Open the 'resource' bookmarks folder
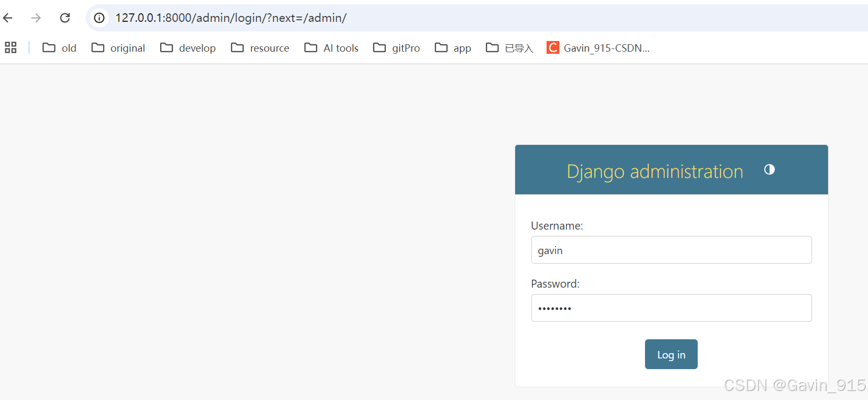Image resolution: width=868 pixels, height=400 pixels. pos(260,48)
